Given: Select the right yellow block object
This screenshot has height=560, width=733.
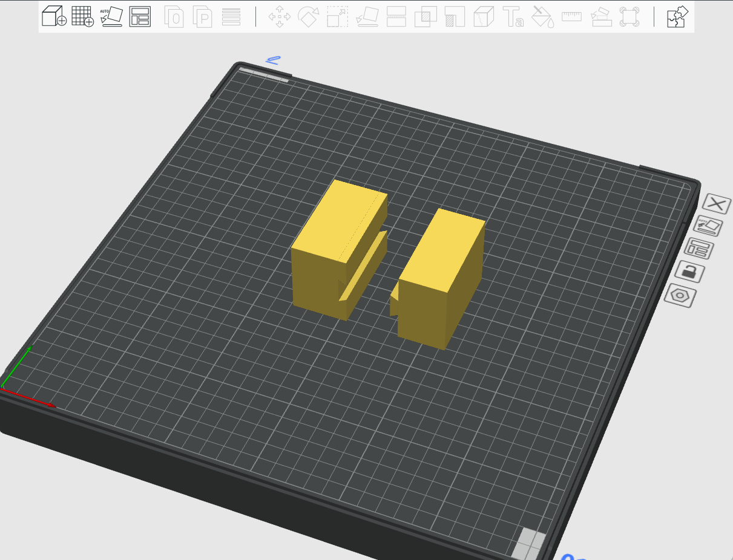Looking at the screenshot, I should (439, 278).
